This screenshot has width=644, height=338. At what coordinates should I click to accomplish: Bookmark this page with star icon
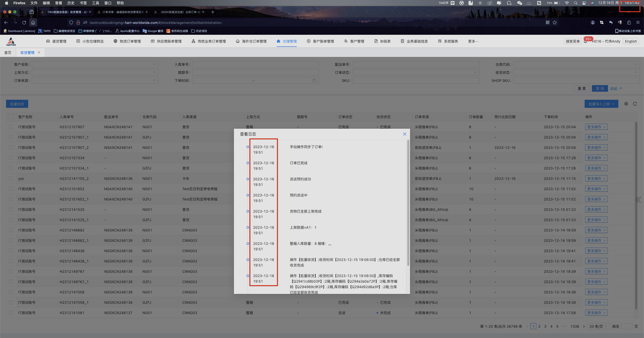555,23
